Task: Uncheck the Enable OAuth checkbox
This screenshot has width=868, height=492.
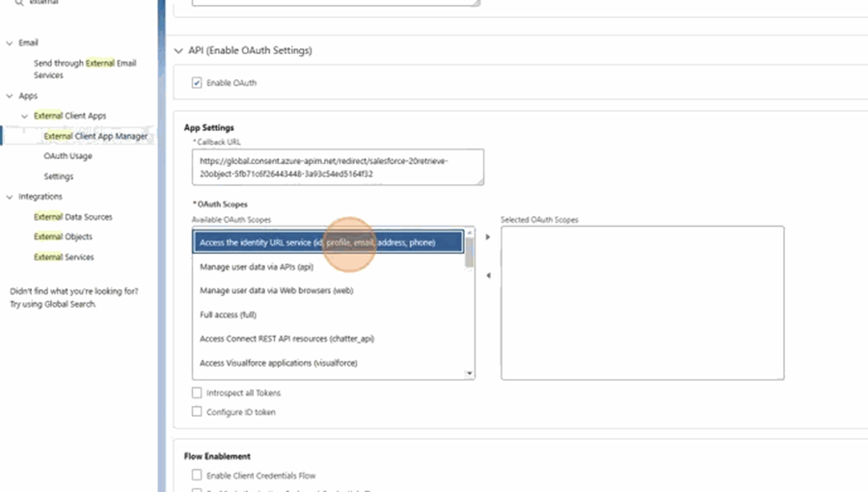Action: click(198, 83)
